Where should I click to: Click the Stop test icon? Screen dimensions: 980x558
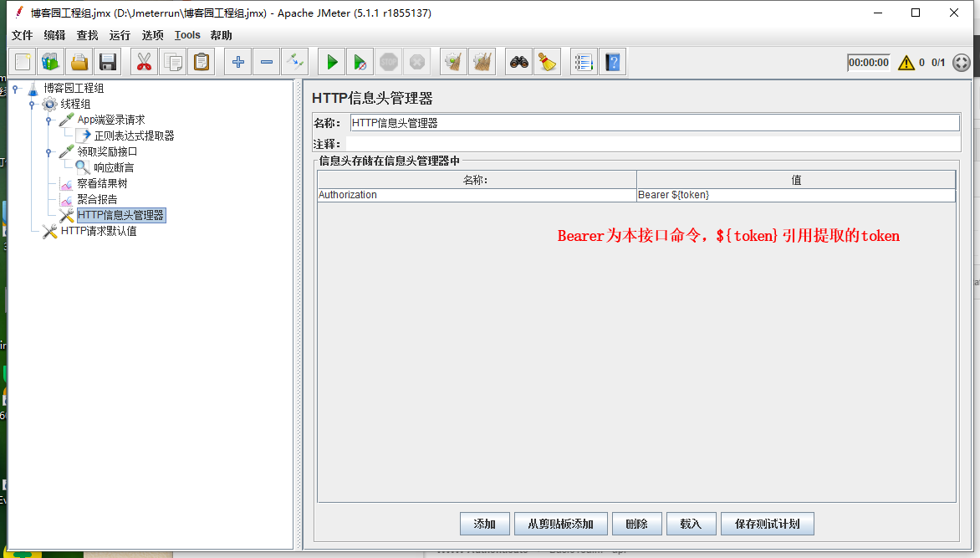(389, 62)
